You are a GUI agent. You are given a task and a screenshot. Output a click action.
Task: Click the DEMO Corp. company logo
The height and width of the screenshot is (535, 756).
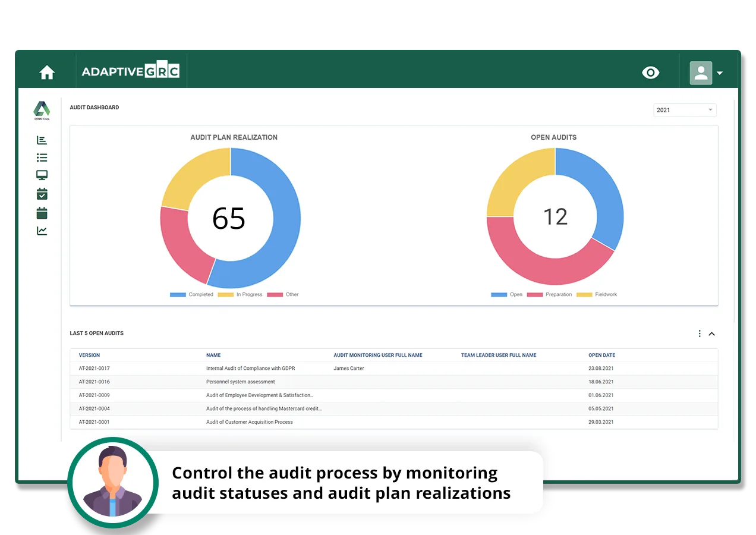click(x=42, y=110)
